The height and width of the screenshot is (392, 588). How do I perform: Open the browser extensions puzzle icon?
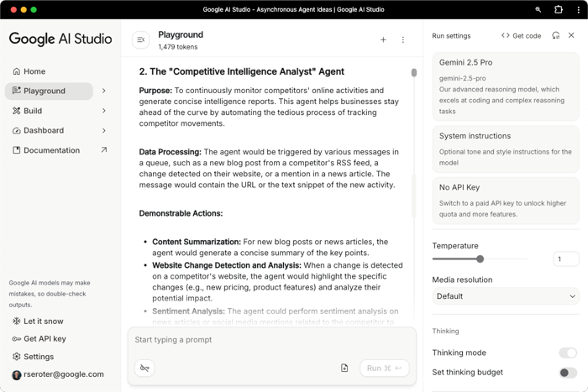point(558,9)
